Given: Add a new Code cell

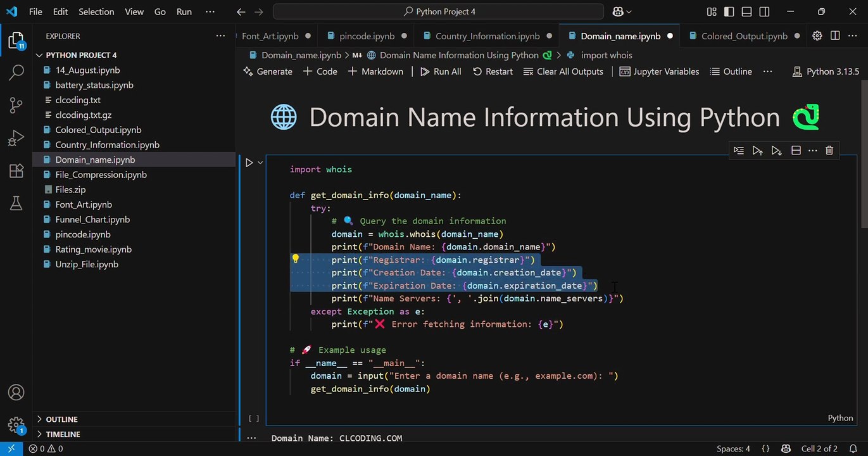Looking at the screenshot, I should (x=320, y=72).
